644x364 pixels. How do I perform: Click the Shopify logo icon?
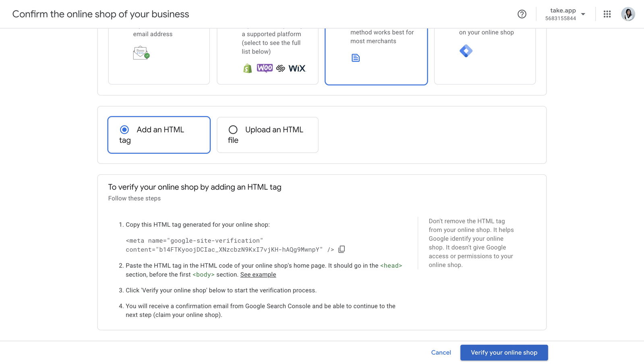248,68
